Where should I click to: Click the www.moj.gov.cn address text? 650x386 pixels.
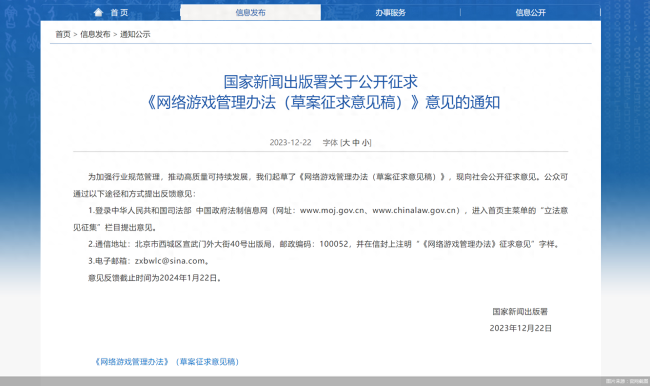point(332,211)
